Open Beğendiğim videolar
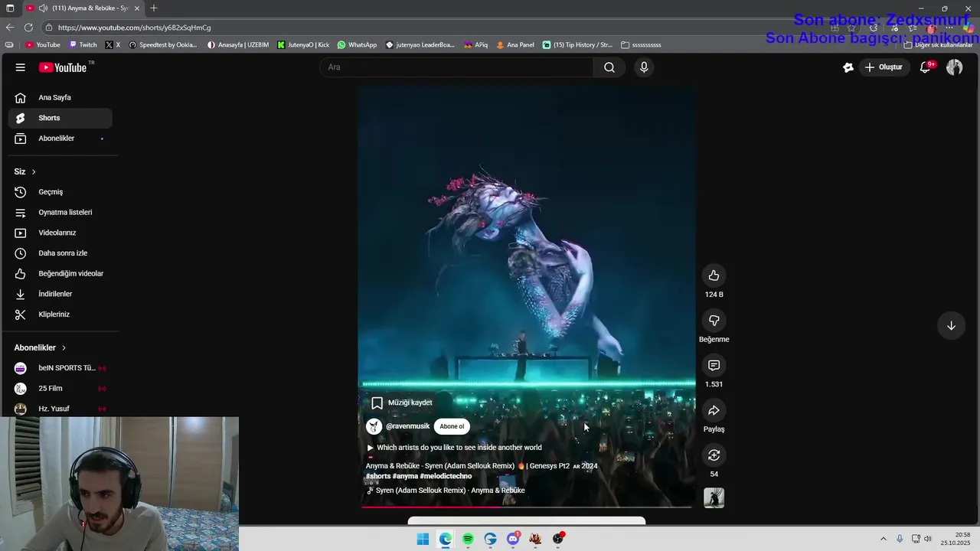Image resolution: width=980 pixels, height=551 pixels. [x=60, y=274]
